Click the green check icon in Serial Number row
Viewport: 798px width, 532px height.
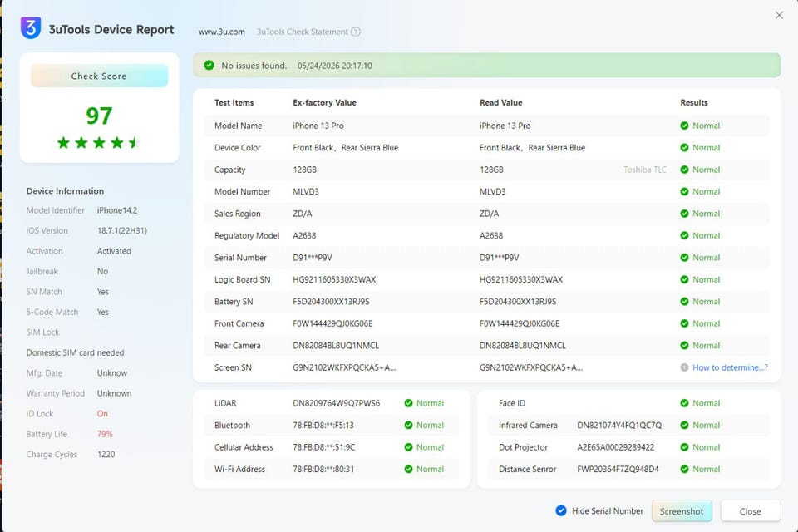tap(684, 258)
